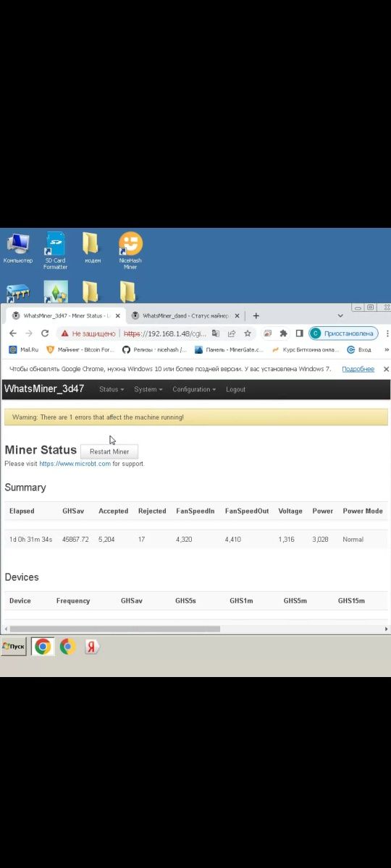Go forward in Chrome
Viewport: 391px width, 868px height.
(x=28, y=333)
